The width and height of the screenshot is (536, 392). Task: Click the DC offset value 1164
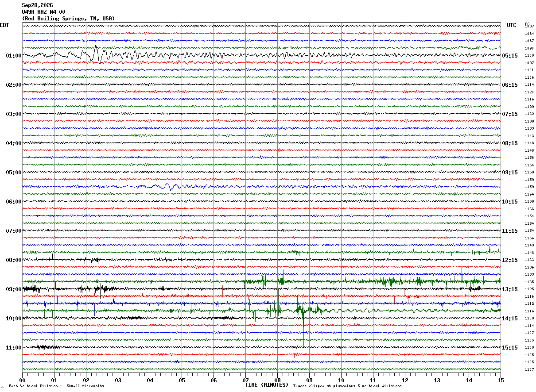pyautogui.click(x=529, y=195)
